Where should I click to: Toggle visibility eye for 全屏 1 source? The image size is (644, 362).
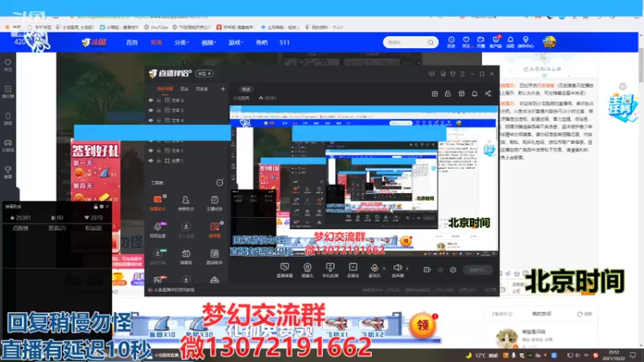151,161
